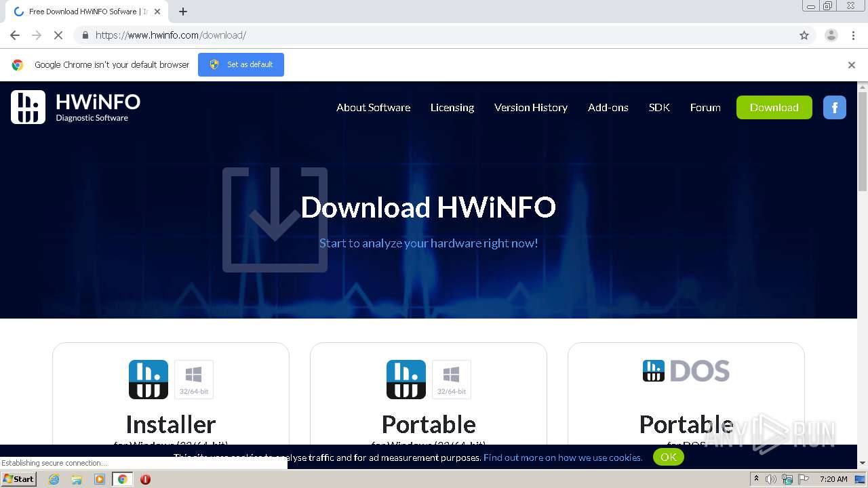
Task: Close the HWiNFO download tab
Action: (x=157, y=12)
